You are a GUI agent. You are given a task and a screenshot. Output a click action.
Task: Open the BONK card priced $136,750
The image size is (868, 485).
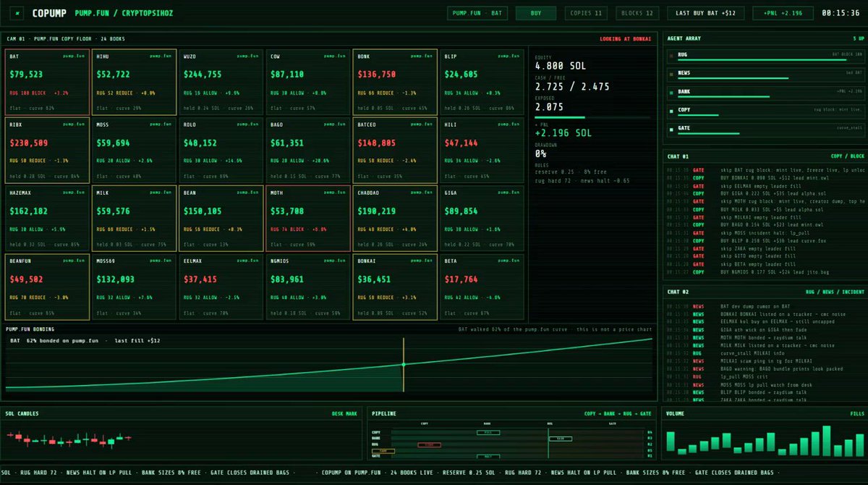click(x=396, y=82)
